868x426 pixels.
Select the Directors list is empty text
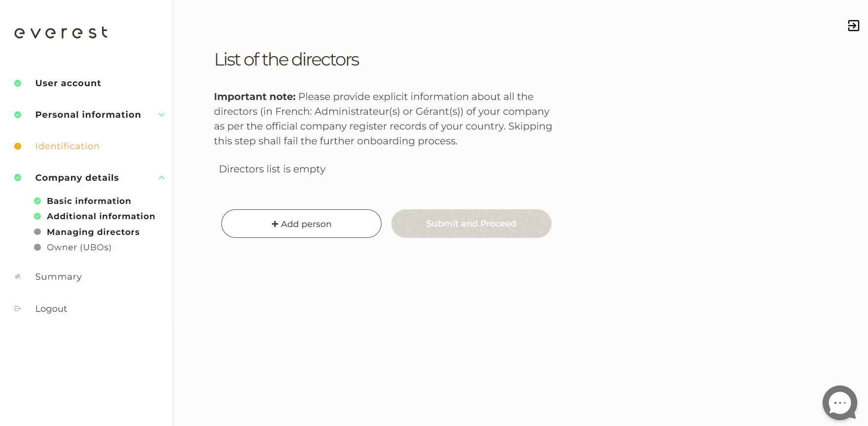click(x=272, y=169)
